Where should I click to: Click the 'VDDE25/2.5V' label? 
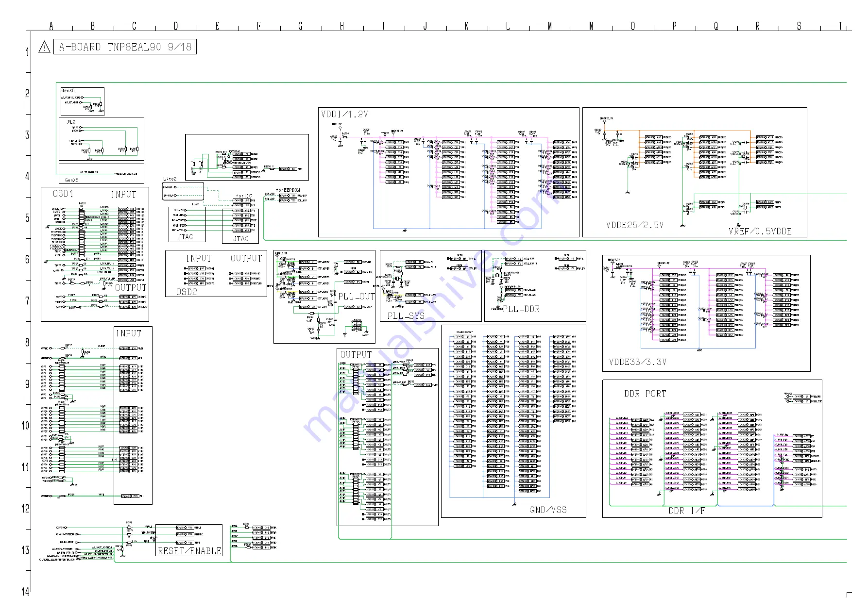634,225
